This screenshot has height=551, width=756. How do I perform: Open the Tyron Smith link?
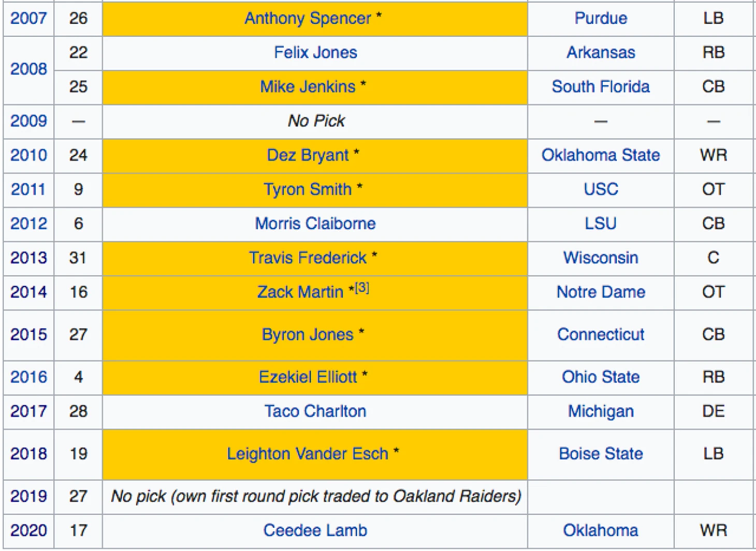pyautogui.click(x=308, y=189)
